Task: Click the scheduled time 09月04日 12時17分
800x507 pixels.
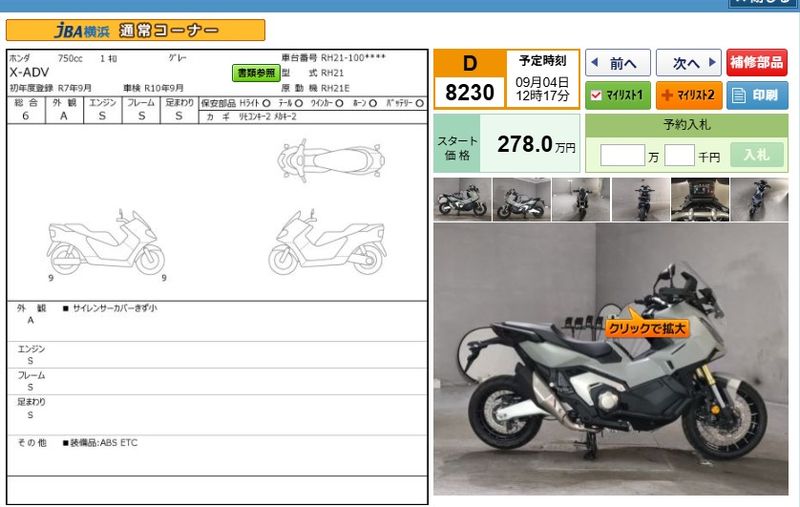Action: point(542,89)
